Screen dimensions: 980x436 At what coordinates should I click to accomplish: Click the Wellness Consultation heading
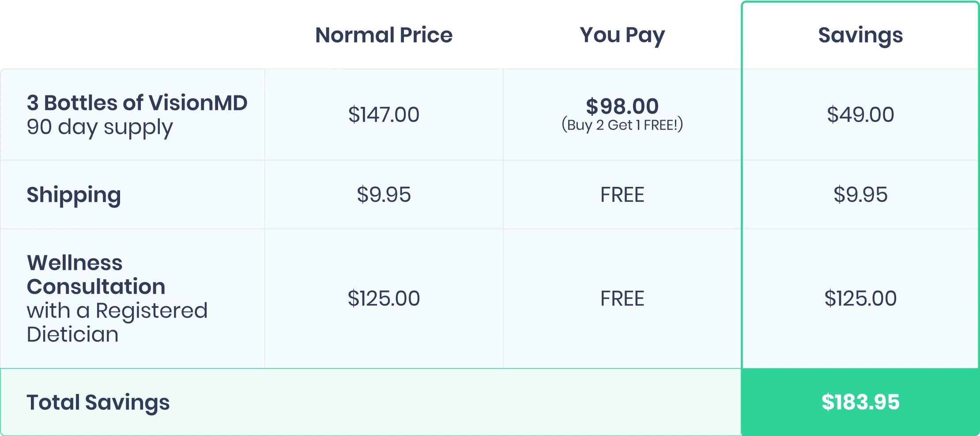[96, 274]
